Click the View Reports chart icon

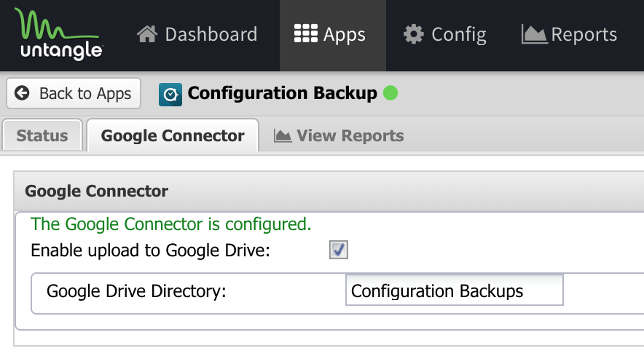click(283, 136)
